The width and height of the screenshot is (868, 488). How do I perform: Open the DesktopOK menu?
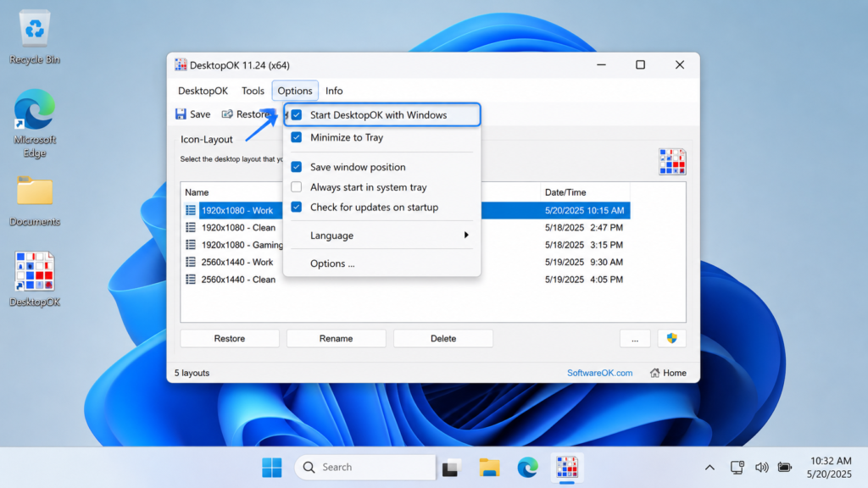click(x=203, y=91)
